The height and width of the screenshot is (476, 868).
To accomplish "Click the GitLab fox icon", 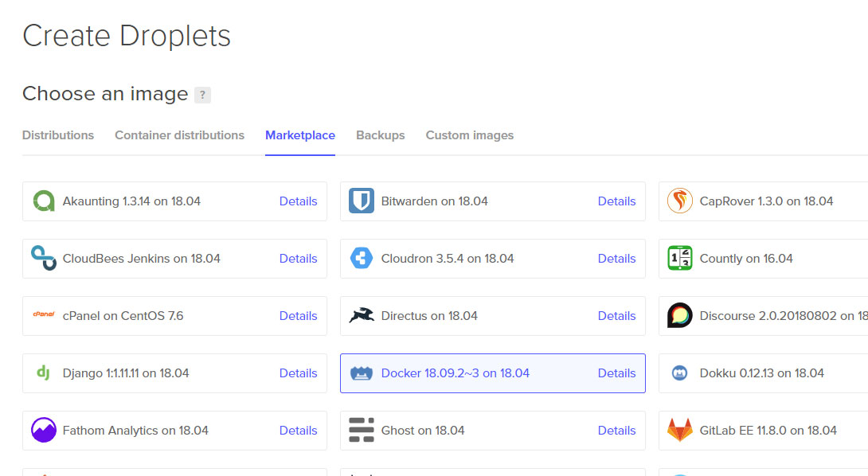I will [x=680, y=430].
